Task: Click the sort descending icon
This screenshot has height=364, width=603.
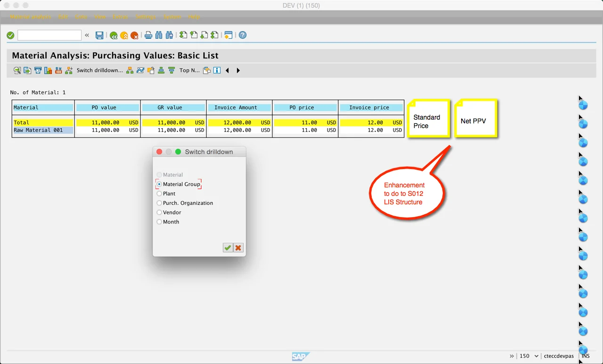Action: (x=171, y=71)
